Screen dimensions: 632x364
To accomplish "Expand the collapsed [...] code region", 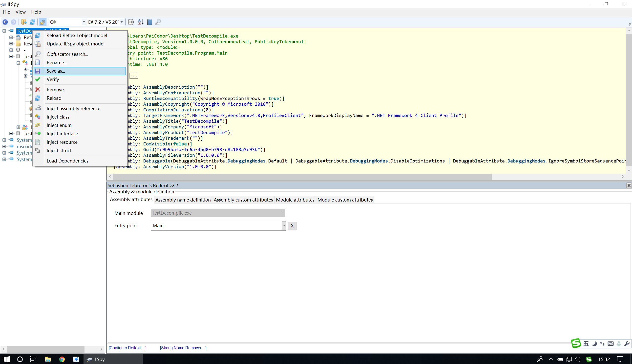I will point(134,76).
